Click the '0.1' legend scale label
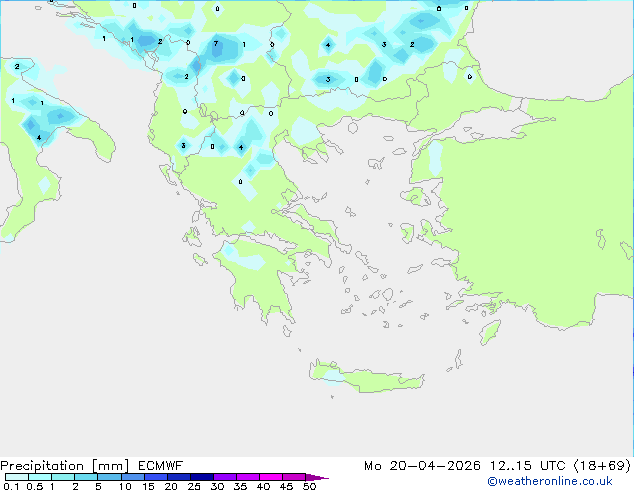The image size is (634, 490). (x=11, y=486)
